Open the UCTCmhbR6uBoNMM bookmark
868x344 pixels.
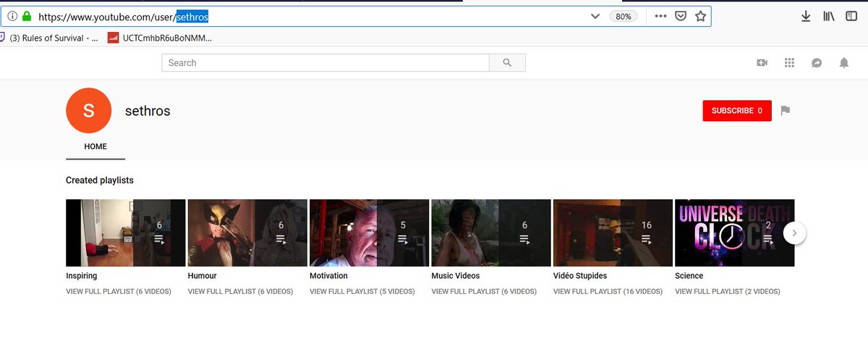(x=160, y=38)
